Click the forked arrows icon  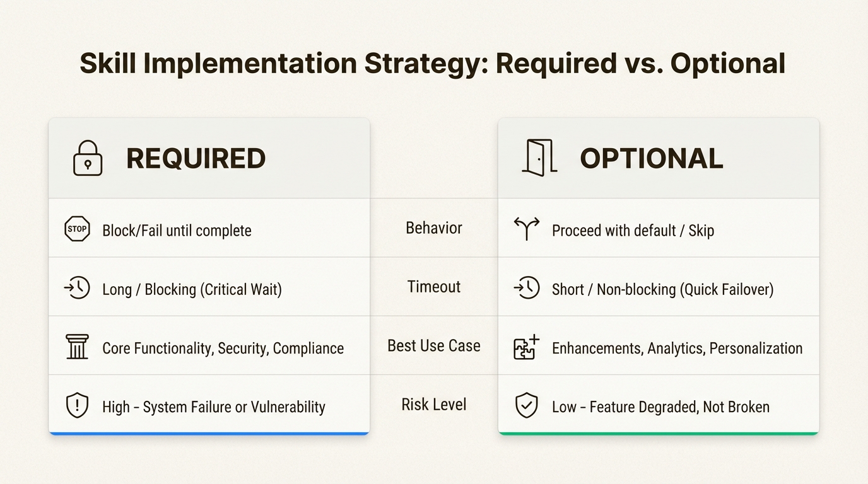[527, 229]
